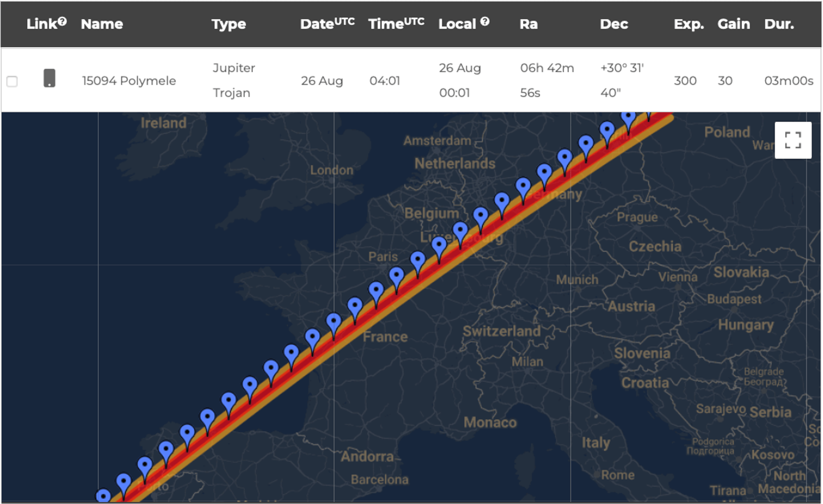Screen dimensions: 823x504
Task: Click the help icon next to Link
Action: coord(62,21)
